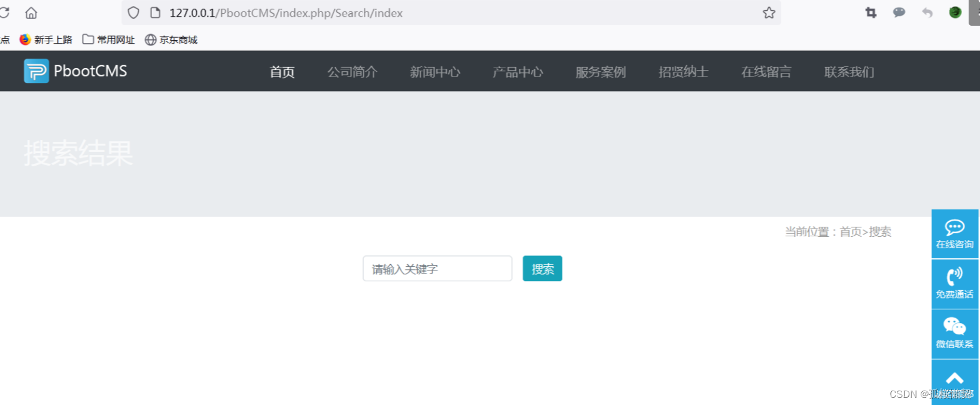Open the 微信联系 WeChat widget
This screenshot has height=405, width=980.
point(955,334)
